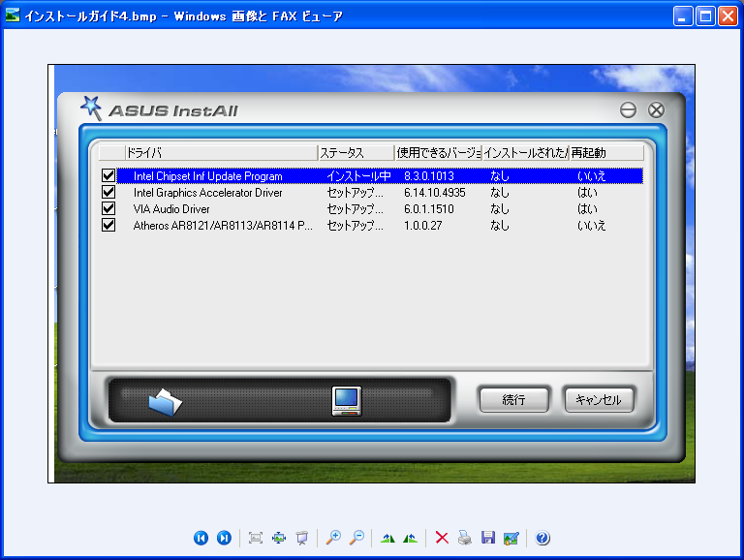Zoom in on the image
This screenshot has height=560, width=744.
click(x=333, y=538)
